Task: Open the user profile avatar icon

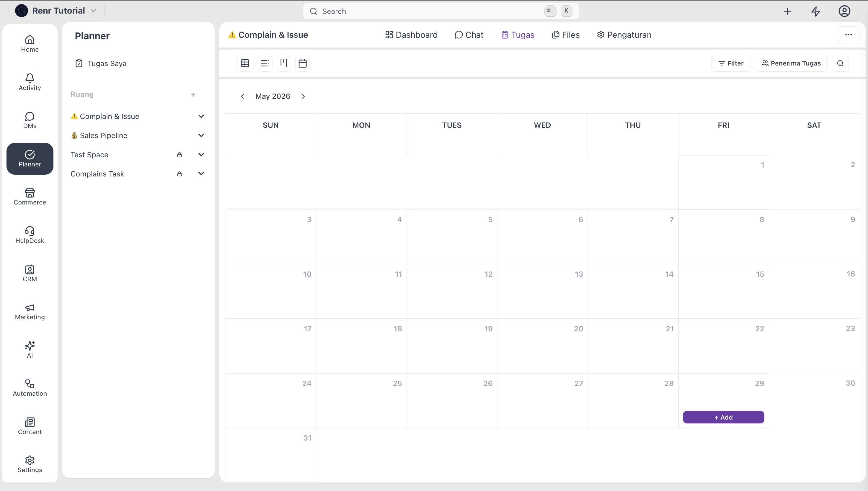Action: (844, 11)
